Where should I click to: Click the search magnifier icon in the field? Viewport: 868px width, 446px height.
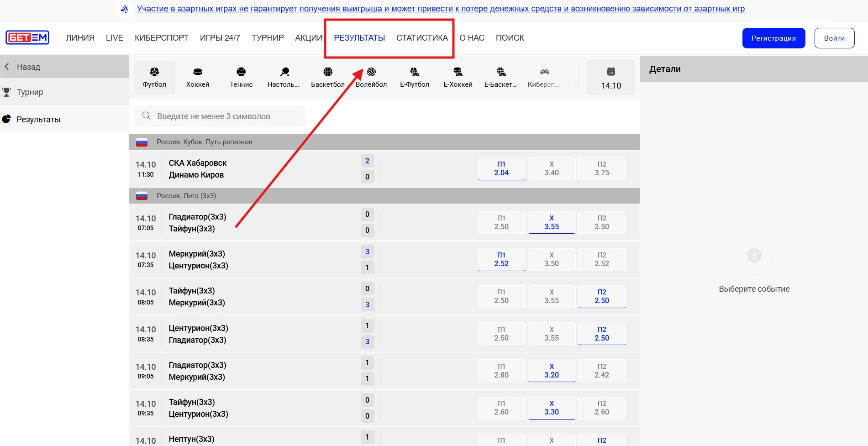[x=147, y=116]
